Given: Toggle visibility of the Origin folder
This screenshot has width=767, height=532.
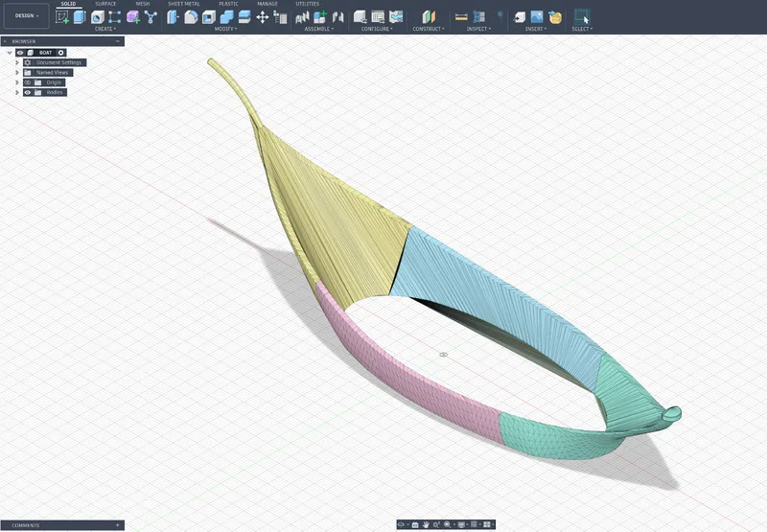Looking at the screenshot, I should pos(28,82).
